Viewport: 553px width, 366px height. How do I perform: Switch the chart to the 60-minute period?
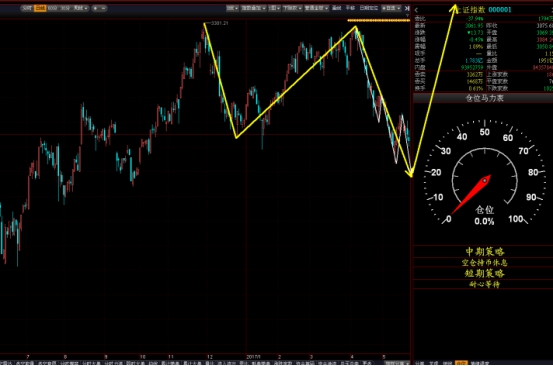[x=52, y=8]
